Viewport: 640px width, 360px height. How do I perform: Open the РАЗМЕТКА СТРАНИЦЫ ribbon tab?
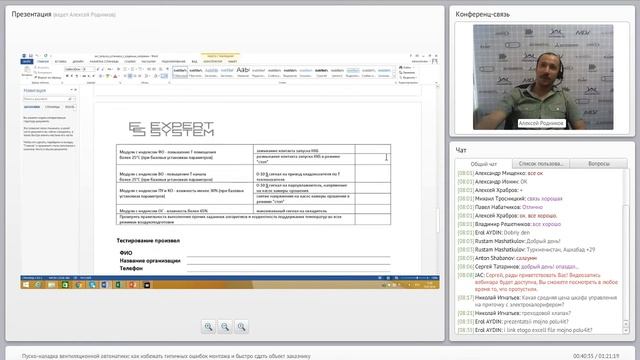104,62
